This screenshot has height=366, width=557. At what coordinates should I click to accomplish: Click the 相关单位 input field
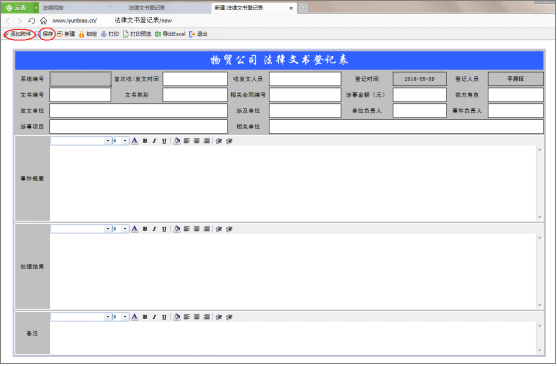pyautogui.click(x=406, y=127)
